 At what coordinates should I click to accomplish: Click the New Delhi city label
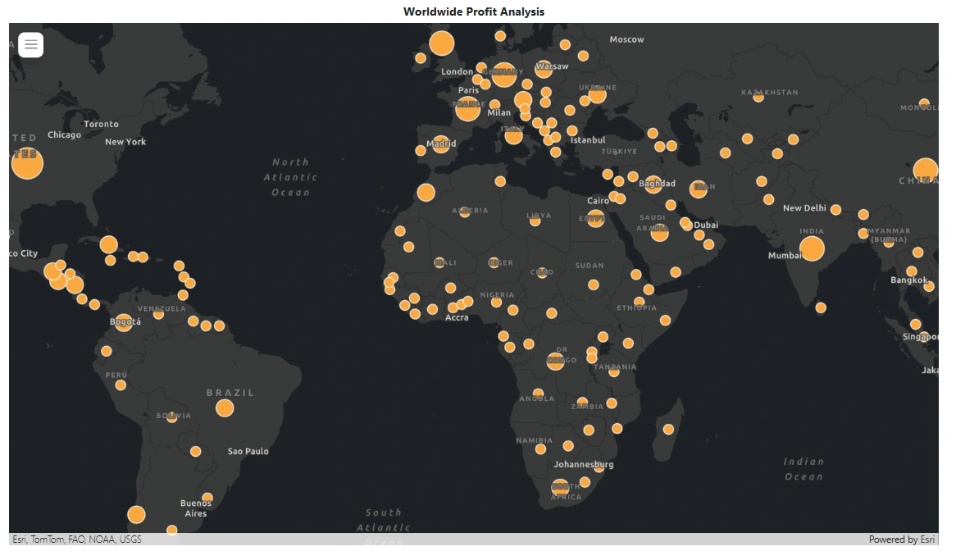click(805, 208)
